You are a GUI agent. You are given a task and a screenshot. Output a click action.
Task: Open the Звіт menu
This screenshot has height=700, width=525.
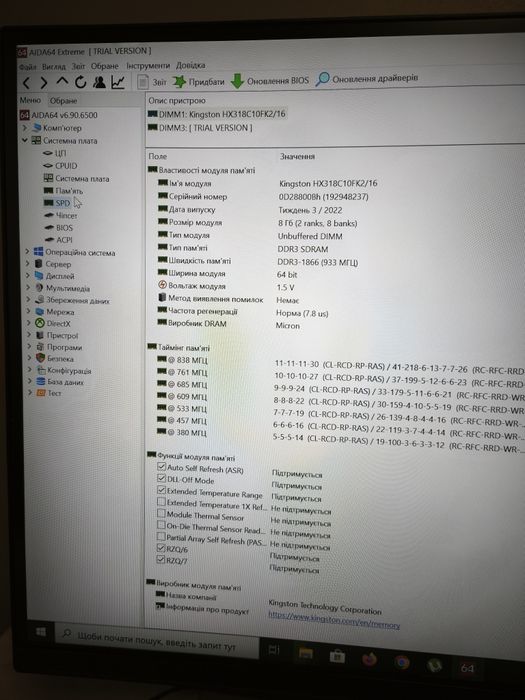coord(78,66)
